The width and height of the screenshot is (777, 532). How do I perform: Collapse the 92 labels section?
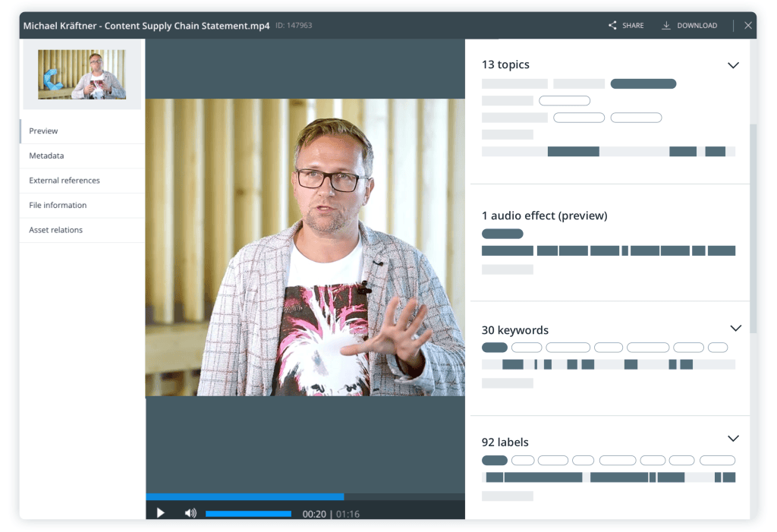click(x=733, y=438)
